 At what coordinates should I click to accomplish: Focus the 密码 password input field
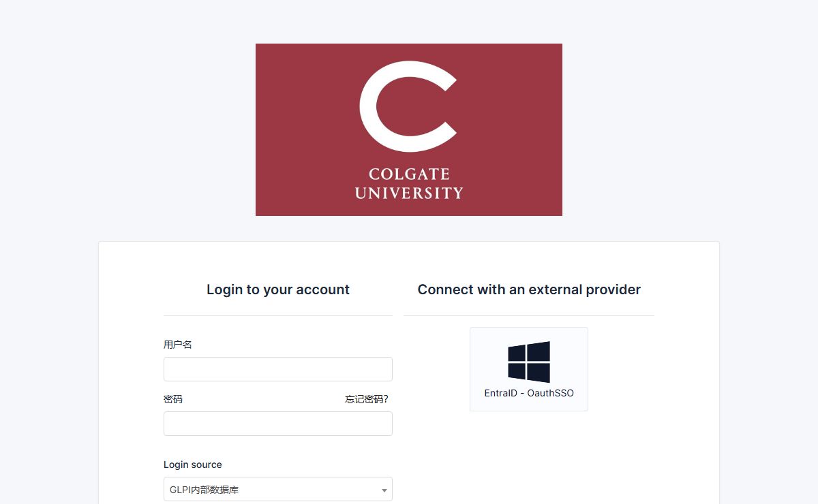coord(278,424)
